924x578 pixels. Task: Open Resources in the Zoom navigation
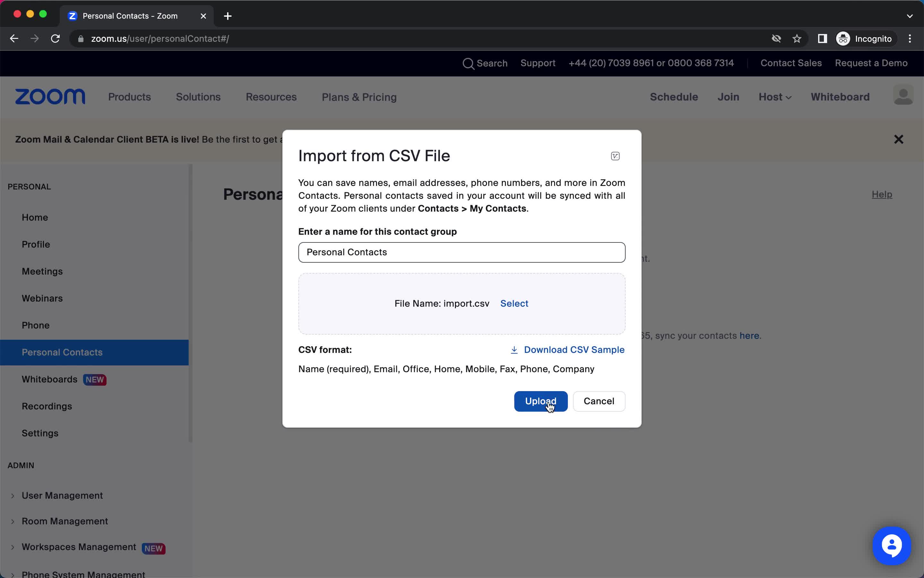271,97
